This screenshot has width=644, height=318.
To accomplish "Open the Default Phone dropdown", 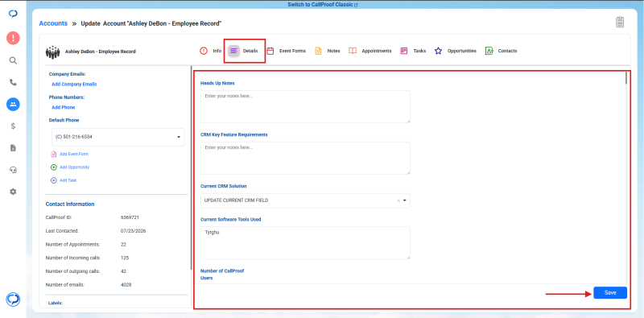I will pyautogui.click(x=118, y=137).
